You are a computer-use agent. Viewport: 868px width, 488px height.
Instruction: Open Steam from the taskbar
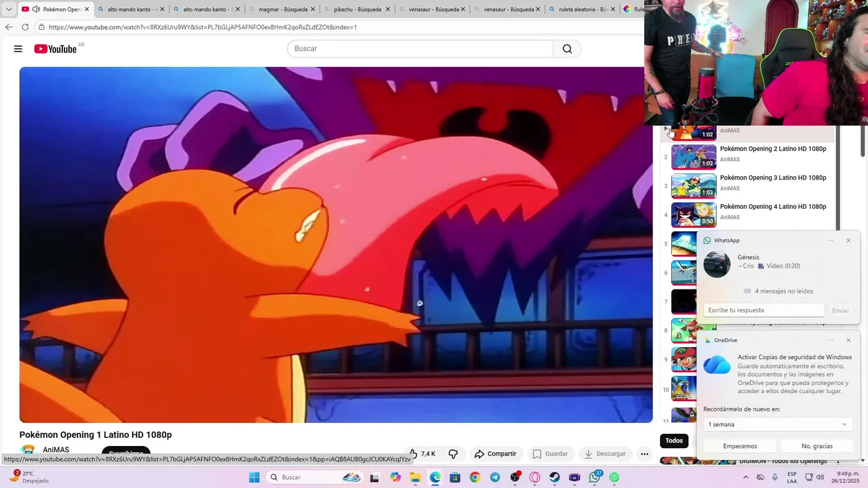(555, 477)
